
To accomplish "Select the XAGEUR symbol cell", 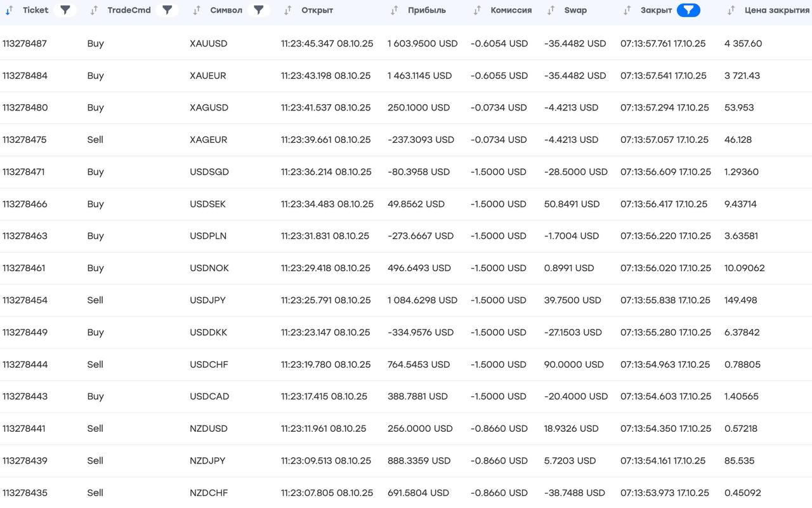I will click(208, 140).
